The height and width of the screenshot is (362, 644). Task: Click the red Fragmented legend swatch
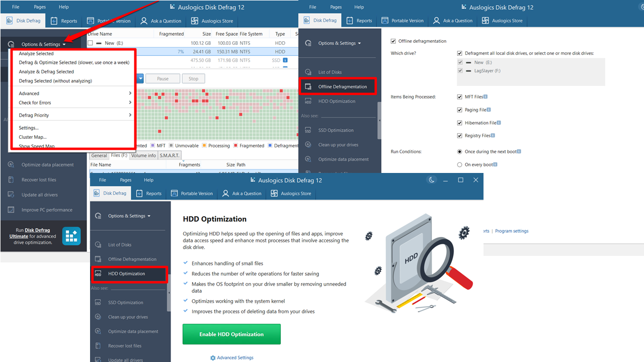[235, 146]
